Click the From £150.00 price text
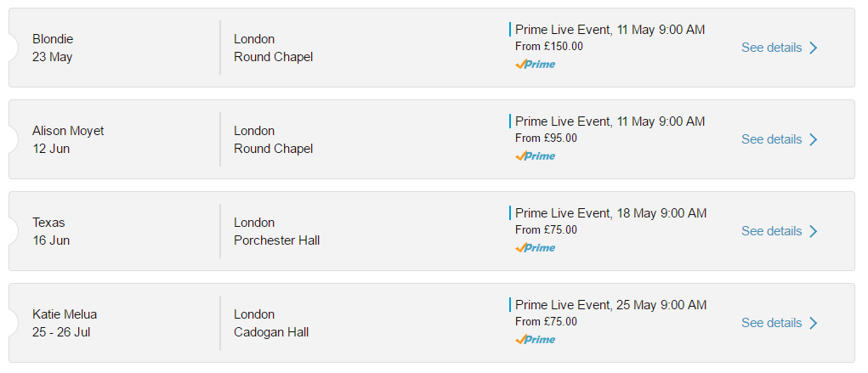This screenshot has width=868, height=373. coord(549,47)
